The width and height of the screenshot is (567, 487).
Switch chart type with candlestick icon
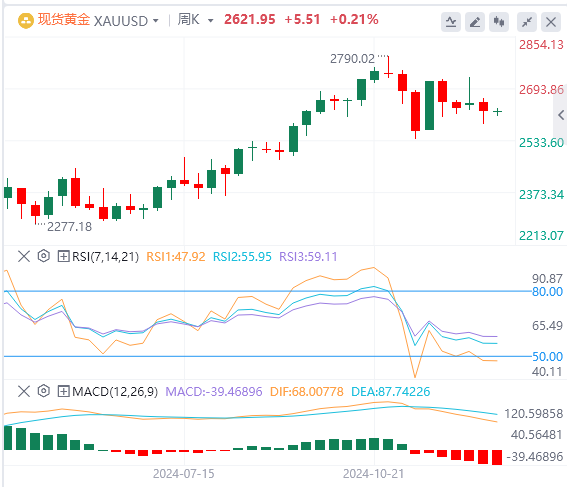[x=499, y=22]
